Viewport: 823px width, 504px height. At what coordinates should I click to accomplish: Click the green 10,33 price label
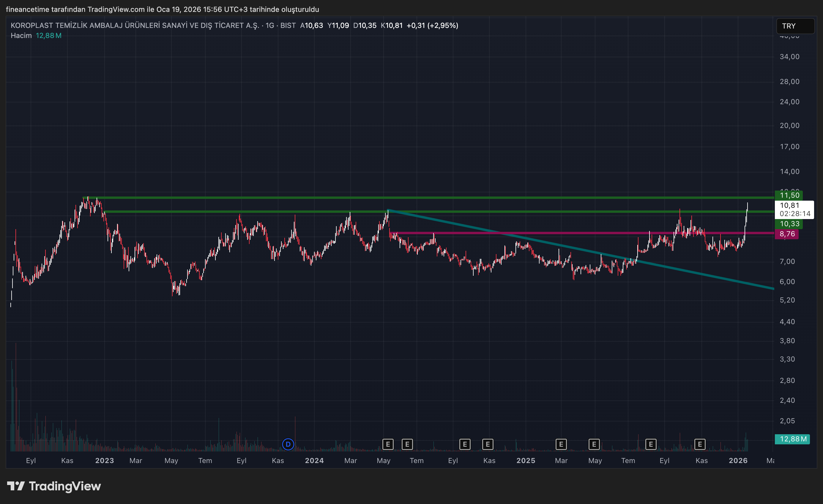click(789, 224)
